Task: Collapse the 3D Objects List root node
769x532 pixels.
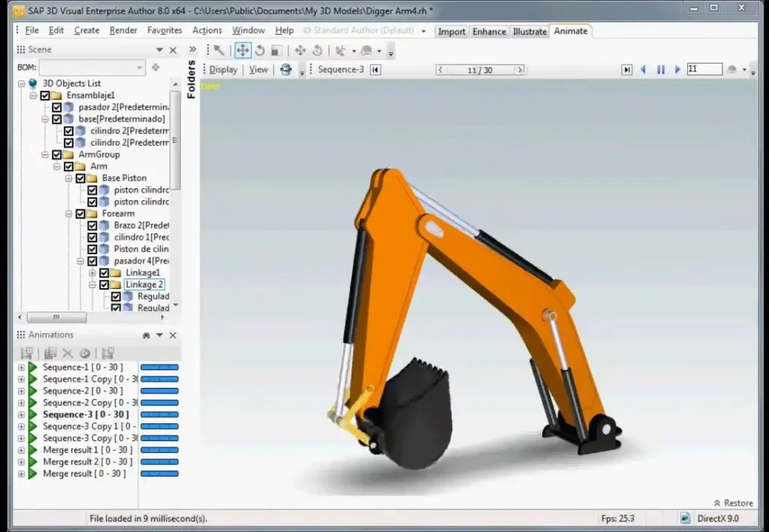Action: 21,83
